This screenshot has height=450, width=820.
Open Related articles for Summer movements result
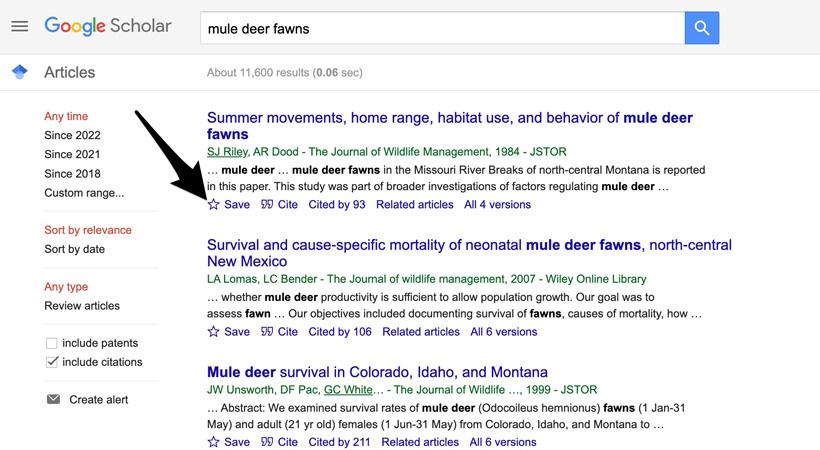coord(415,204)
